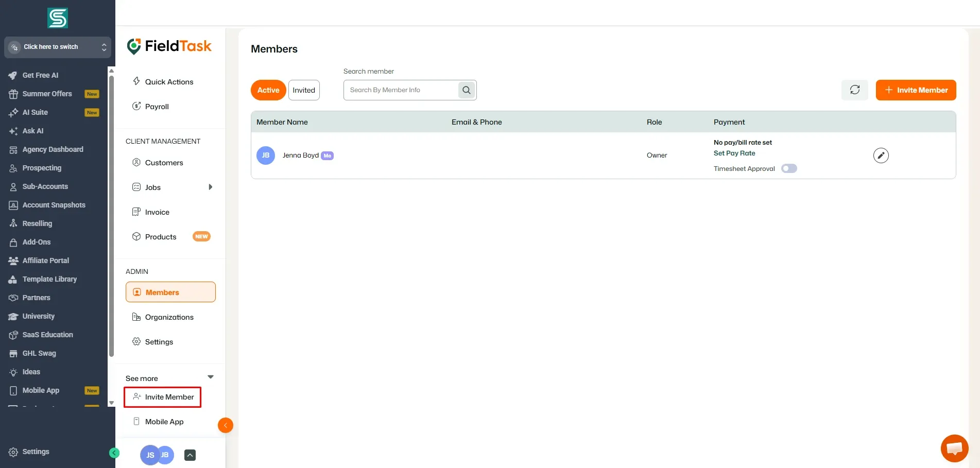980x468 pixels.
Task: Click the Jobs icon
Action: [136, 187]
